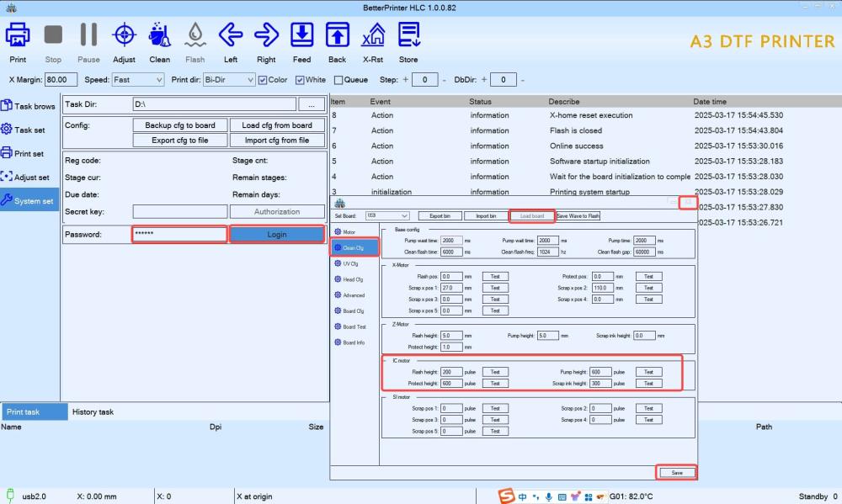
Task: Open the Task brows panel
Action: pyautogui.click(x=29, y=106)
